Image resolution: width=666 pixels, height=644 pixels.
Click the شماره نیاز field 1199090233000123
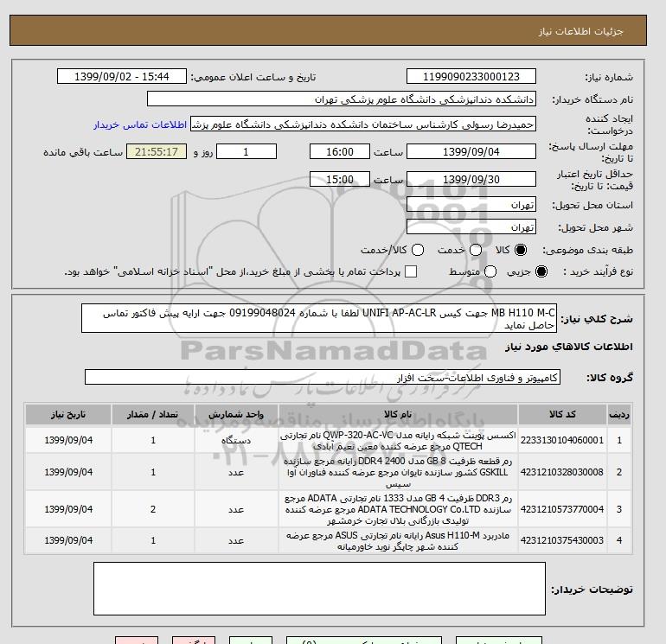tap(471, 76)
